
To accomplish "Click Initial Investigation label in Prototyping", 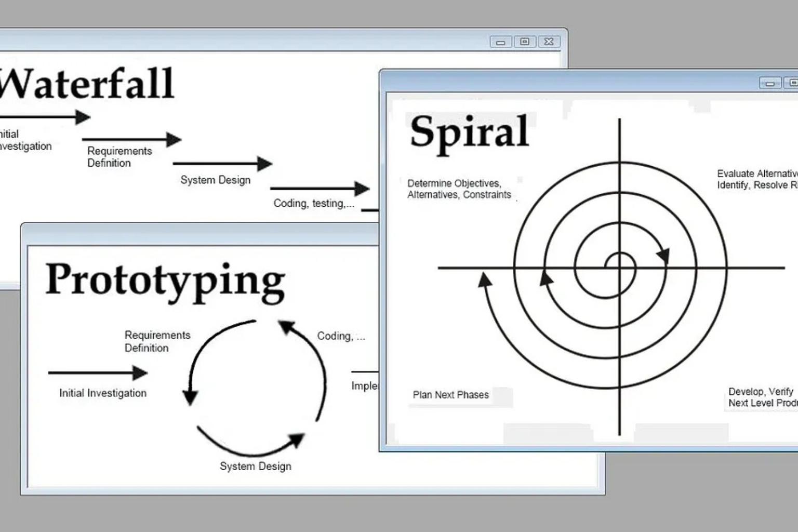I will pyautogui.click(x=103, y=393).
